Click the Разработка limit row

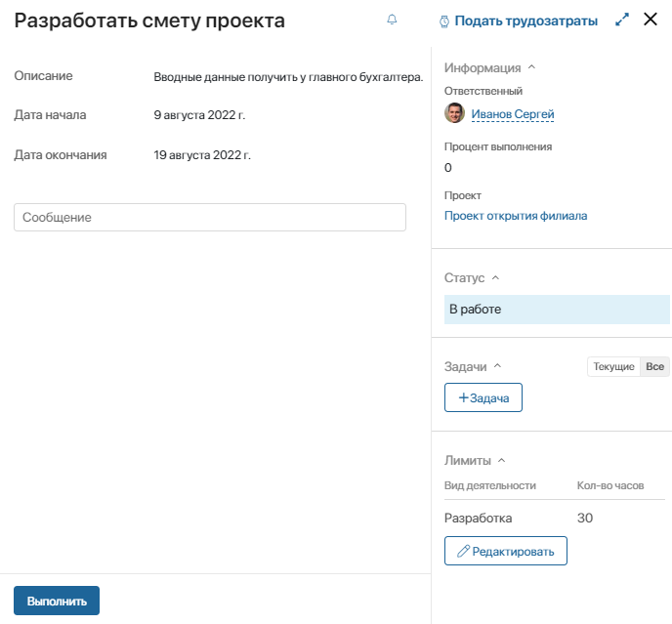tap(555, 518)
